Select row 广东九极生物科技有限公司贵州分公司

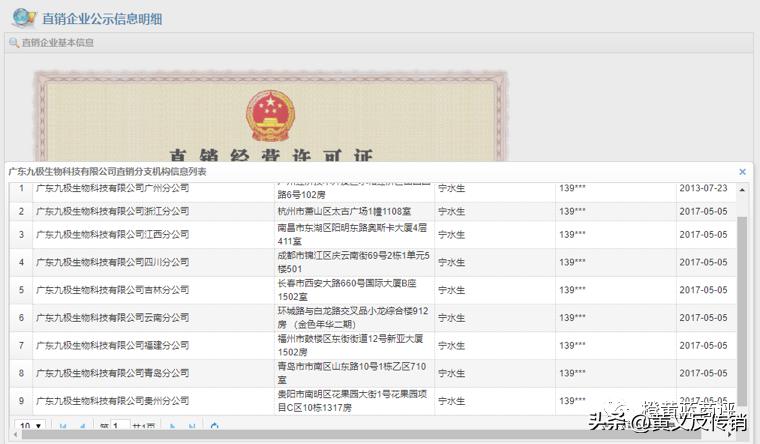click(373, 401)
